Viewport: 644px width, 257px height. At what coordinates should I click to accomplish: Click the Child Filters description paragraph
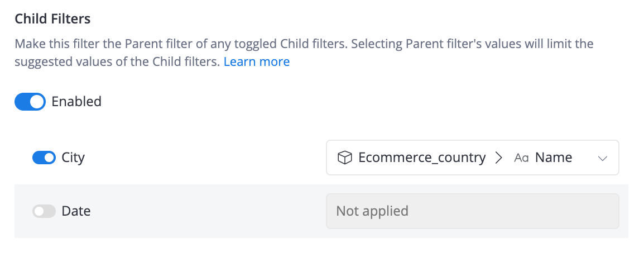tap(304, 53)
